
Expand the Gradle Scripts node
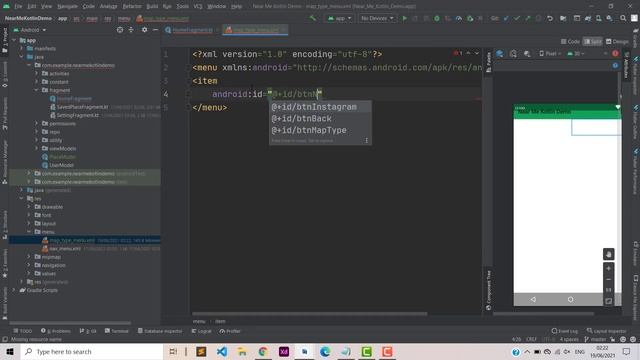pyautogui.click(x=14, y=290)
